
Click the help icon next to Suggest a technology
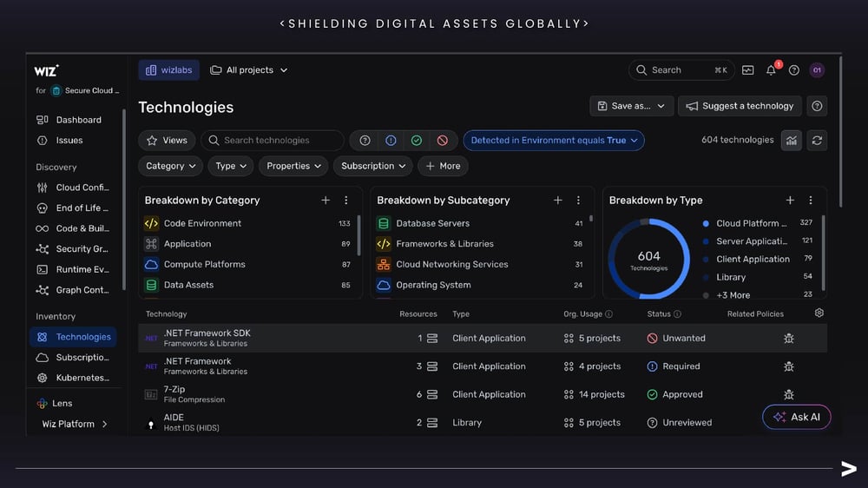pos(817,106)
